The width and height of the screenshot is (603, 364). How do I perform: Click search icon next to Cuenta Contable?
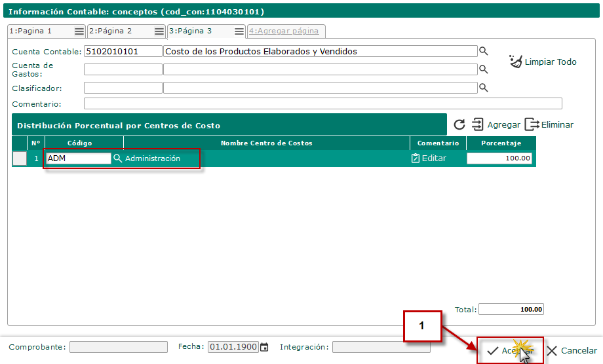(x=484, y=51)
